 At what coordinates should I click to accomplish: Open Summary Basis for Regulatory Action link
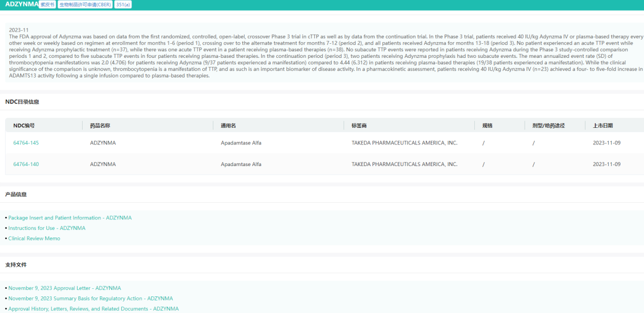91,298
